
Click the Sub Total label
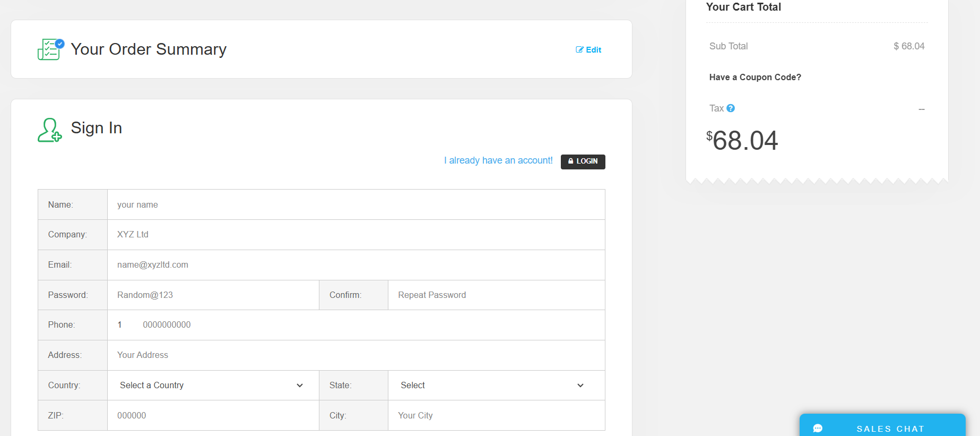point(729,46)
